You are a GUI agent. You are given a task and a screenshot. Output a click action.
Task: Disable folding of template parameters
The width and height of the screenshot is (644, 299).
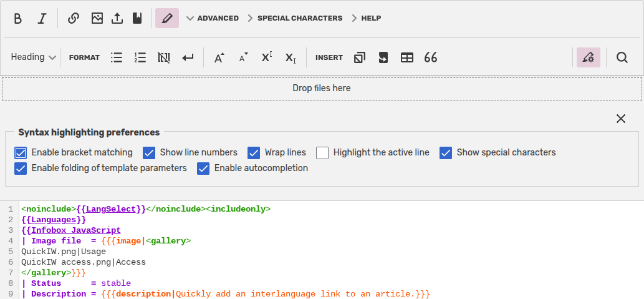click(21, 169)
